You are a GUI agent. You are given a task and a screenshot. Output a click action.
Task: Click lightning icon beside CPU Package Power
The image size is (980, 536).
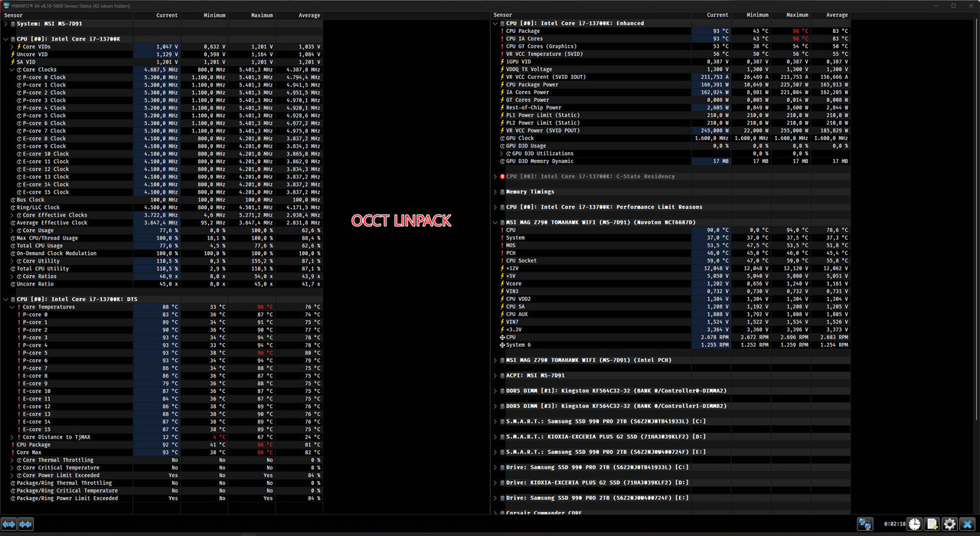tap(502, 85)
